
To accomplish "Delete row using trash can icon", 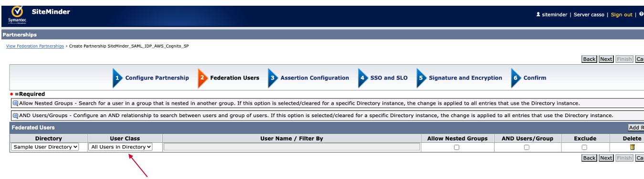I will (633, 147).
